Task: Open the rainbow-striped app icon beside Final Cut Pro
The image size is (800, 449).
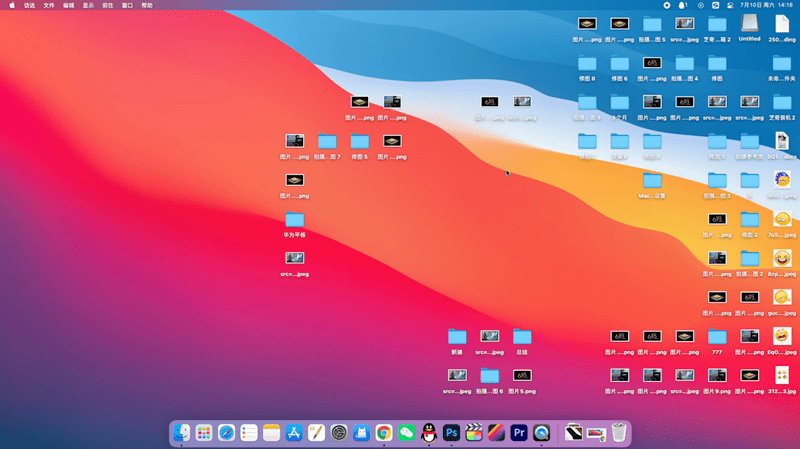Action: 496,433
